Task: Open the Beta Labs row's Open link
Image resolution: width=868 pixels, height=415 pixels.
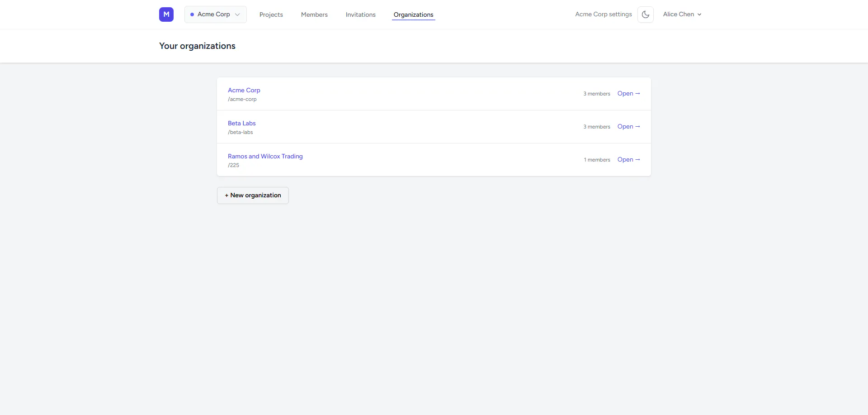Action: (629, 127)
